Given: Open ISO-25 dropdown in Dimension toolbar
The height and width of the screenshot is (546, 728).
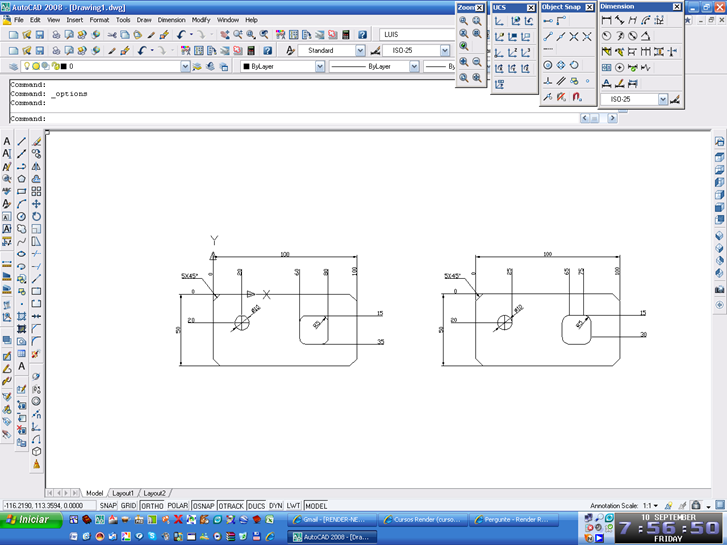Looking at the screenshot, I should point(663,99).
